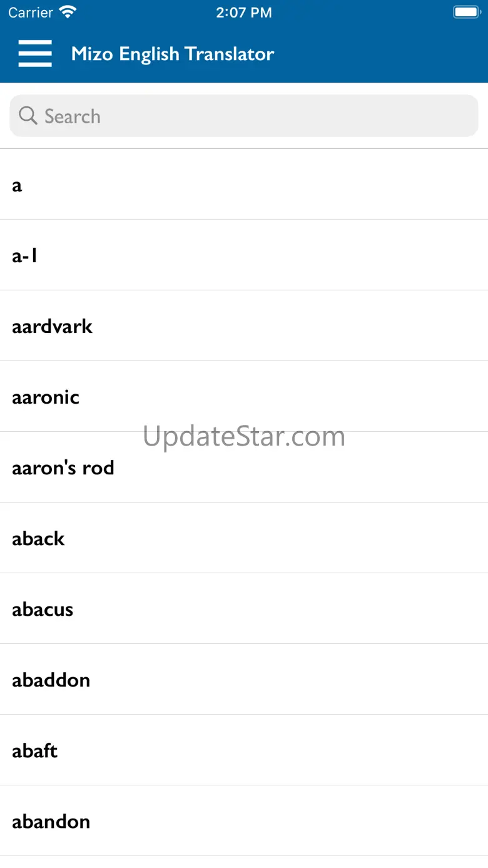
Task: Tap the 2:07 PM clock
Action: coord(244,13)
